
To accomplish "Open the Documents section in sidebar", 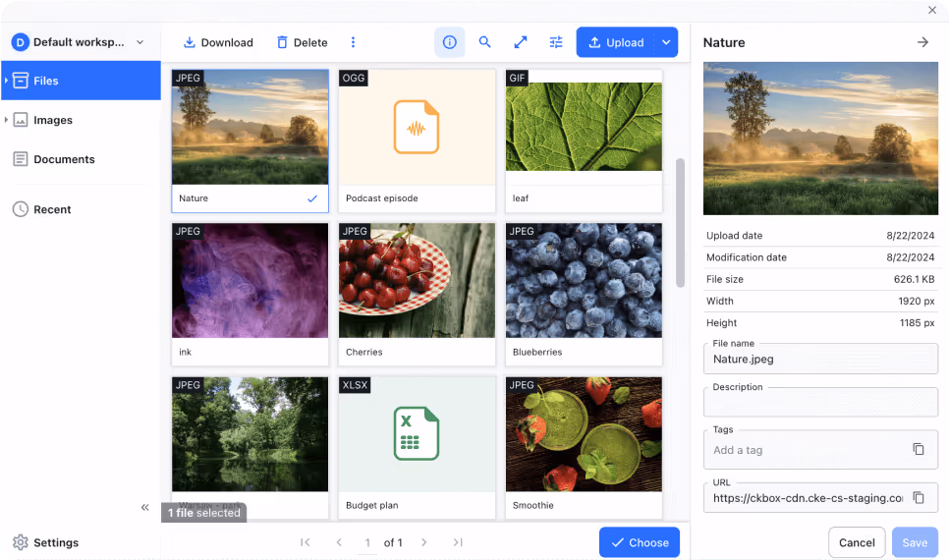I will pos(64,159).
